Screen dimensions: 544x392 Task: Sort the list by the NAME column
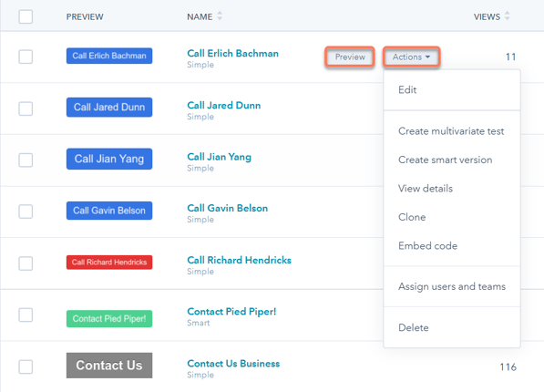point(204,16)
